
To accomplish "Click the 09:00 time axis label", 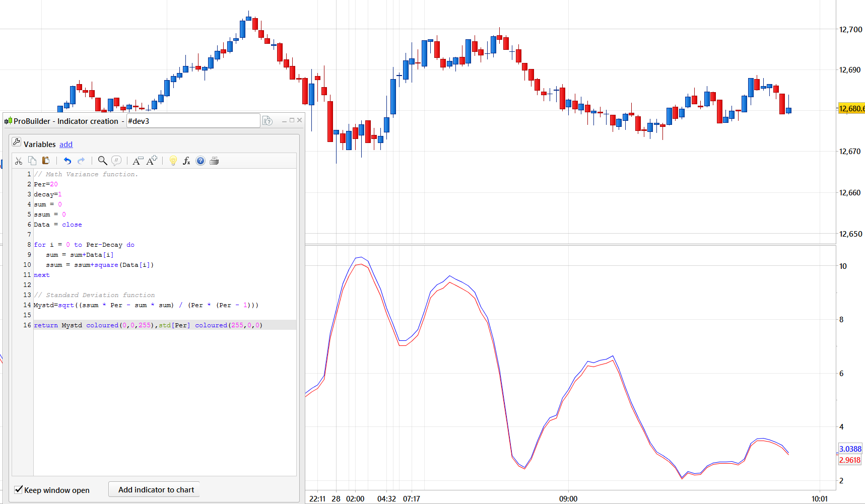I will point(568,498).
